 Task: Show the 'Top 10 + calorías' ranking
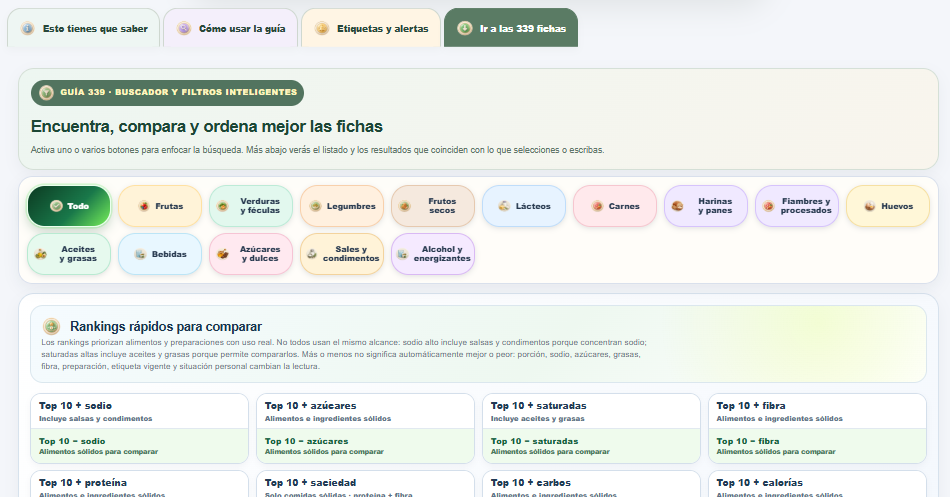click(817, 484)
